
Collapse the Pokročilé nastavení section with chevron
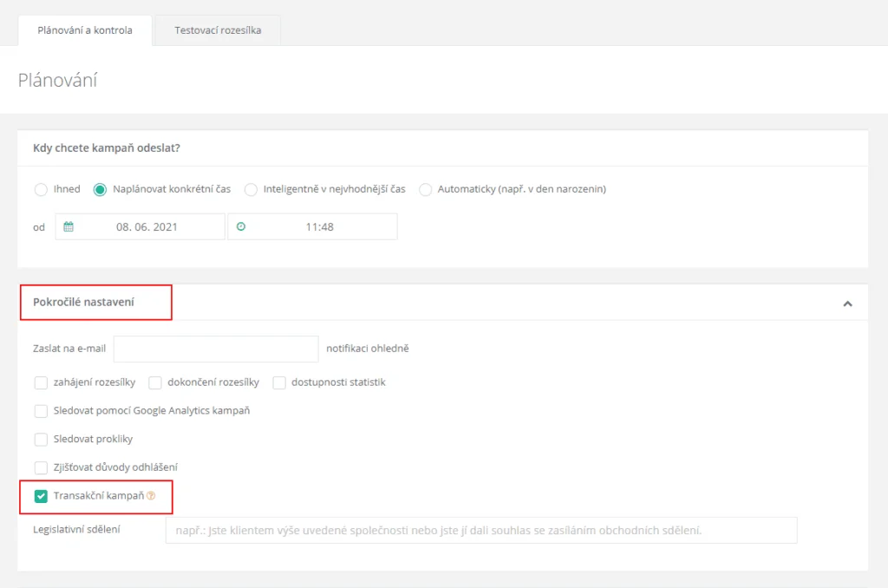[x=847, y=304]
